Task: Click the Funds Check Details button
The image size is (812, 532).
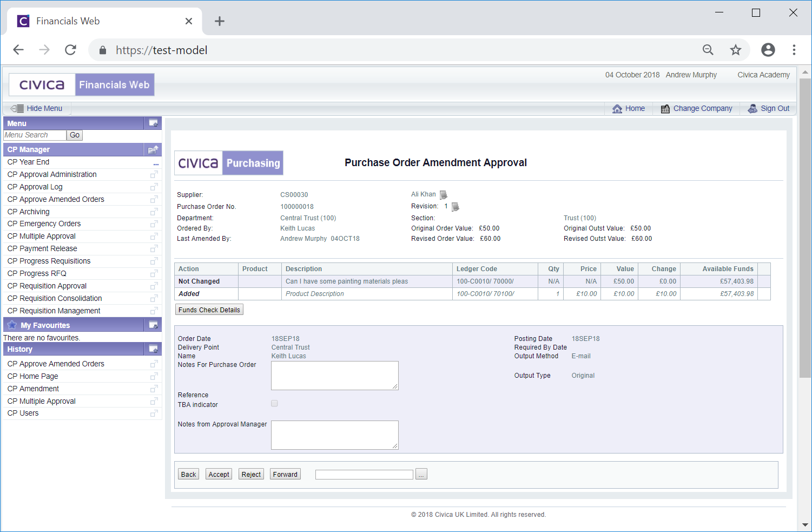Action: 209,310
